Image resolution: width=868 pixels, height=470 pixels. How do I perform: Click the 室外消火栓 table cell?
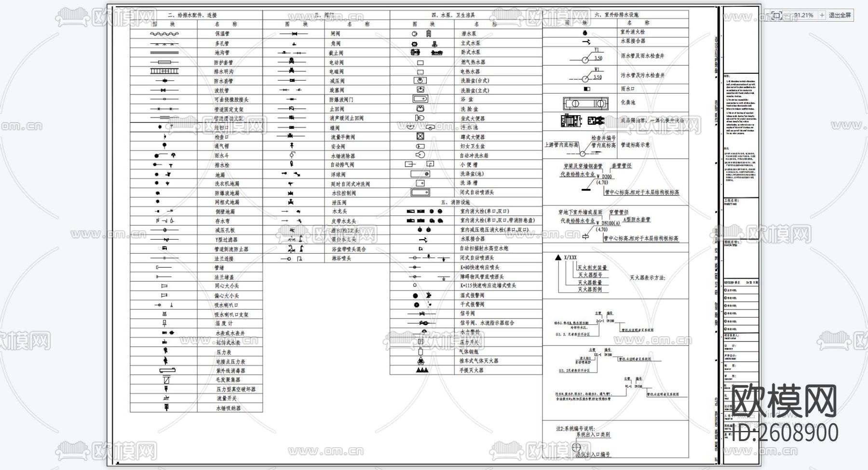(652, 32)
